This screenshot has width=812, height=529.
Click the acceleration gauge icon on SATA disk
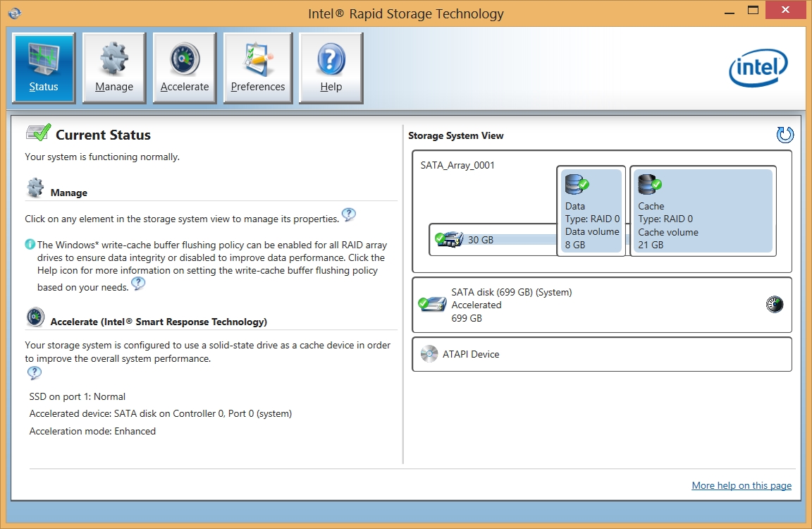coord(775,305)
